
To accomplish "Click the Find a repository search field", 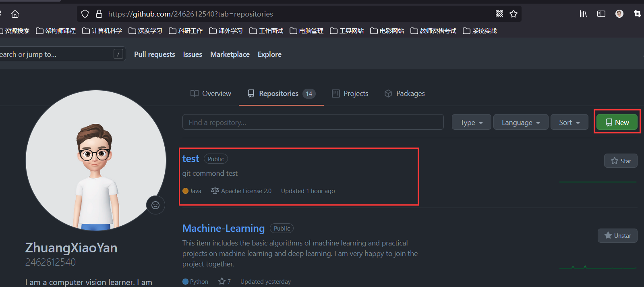I will tap(313, 122).
